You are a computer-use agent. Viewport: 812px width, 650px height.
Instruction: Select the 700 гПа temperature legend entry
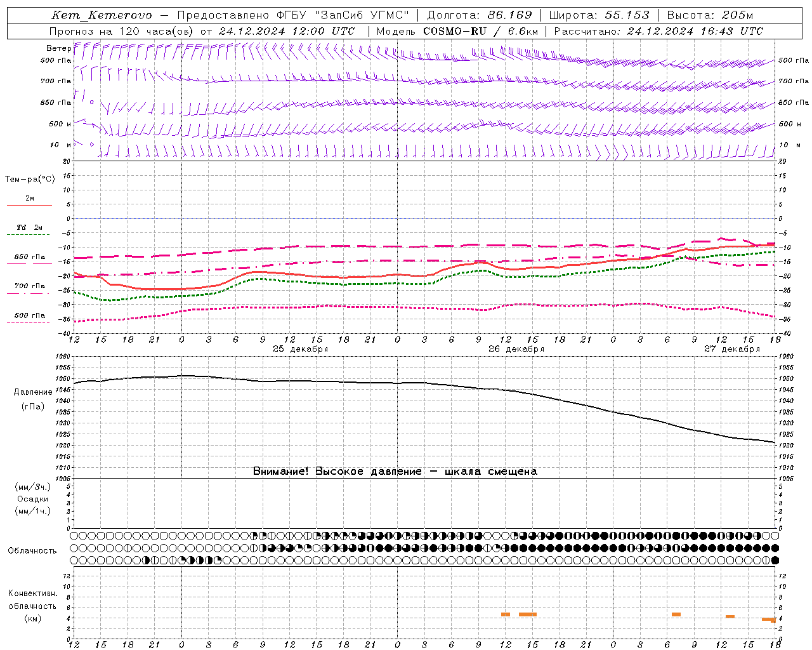point(30,286)
